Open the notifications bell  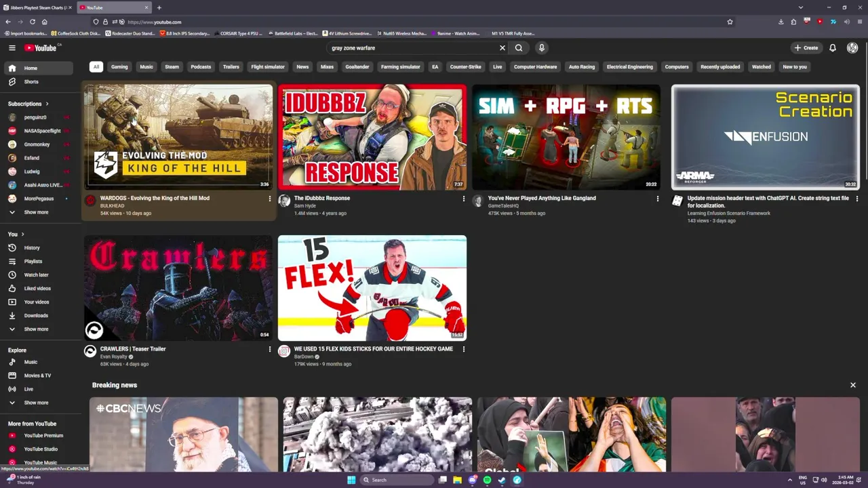833,47
